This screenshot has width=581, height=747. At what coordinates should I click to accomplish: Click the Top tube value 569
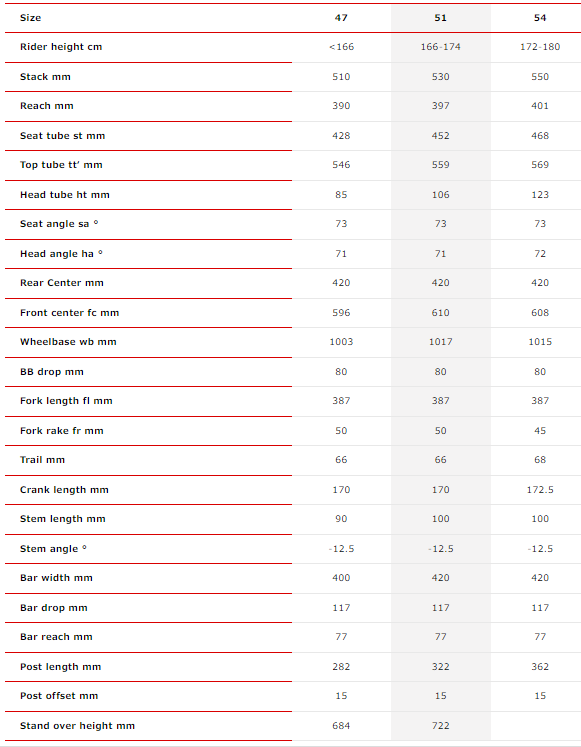tap(540, 165)
